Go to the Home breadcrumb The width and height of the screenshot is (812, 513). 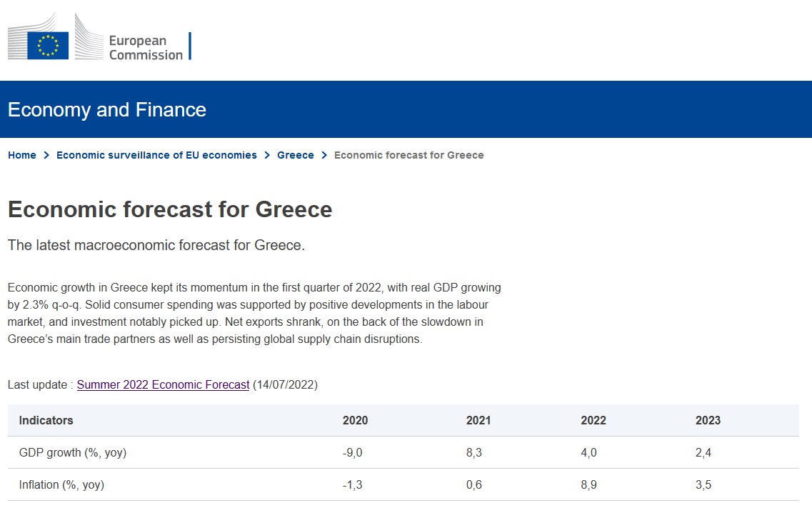pyautogui.click(x=22, y=155)
